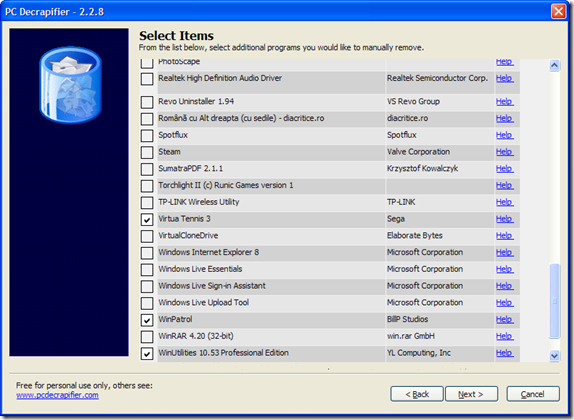The width and height of the screenshot is (574, 420).
Task: Tick the Torchlight II checkbox
Action: click(147, 186)
